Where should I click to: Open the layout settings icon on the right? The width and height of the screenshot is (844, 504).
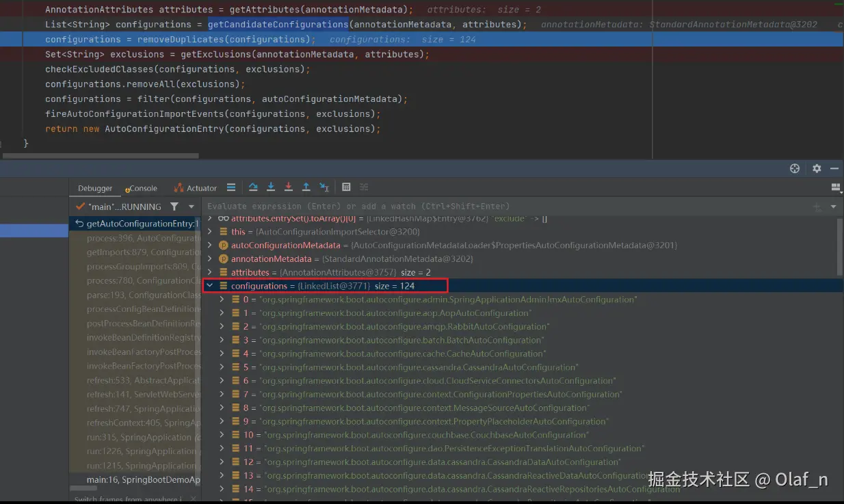coord(835,187)
